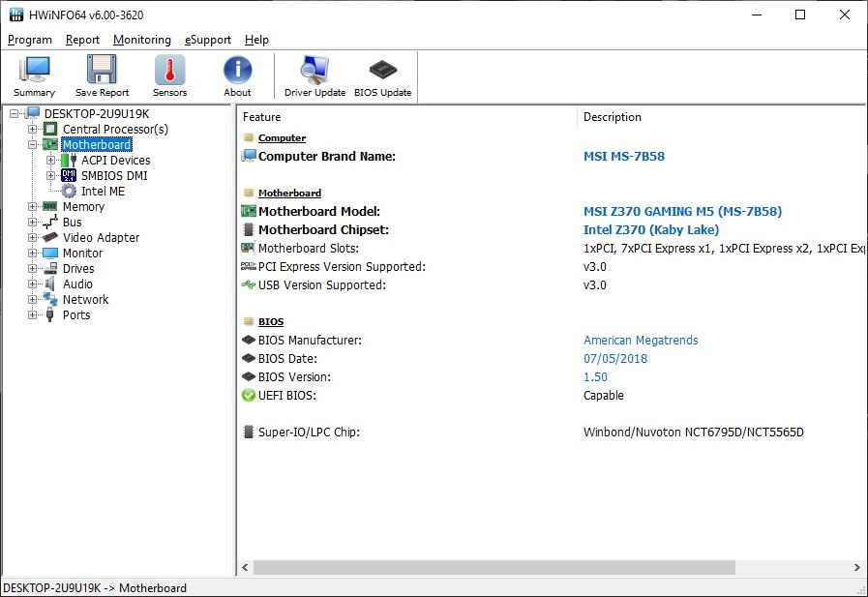Click BIOS date 07/05/2018 value
The width and height of the screenshot is (868, 597).
615,359
